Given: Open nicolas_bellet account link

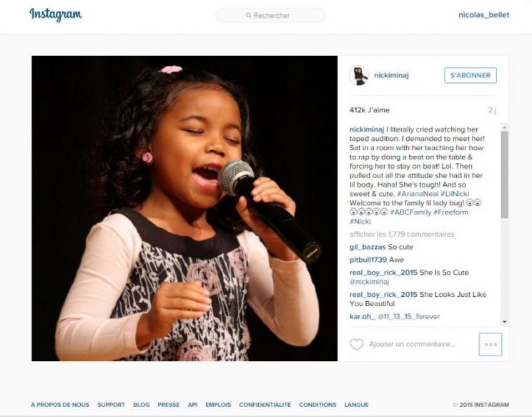Looking at the screenshot, I should click(x=484, y=15).
